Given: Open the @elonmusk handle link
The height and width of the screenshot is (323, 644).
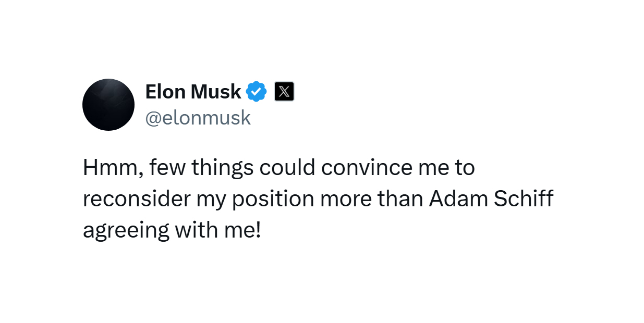Looking at the screenshot, I should (x=198, y=118).
